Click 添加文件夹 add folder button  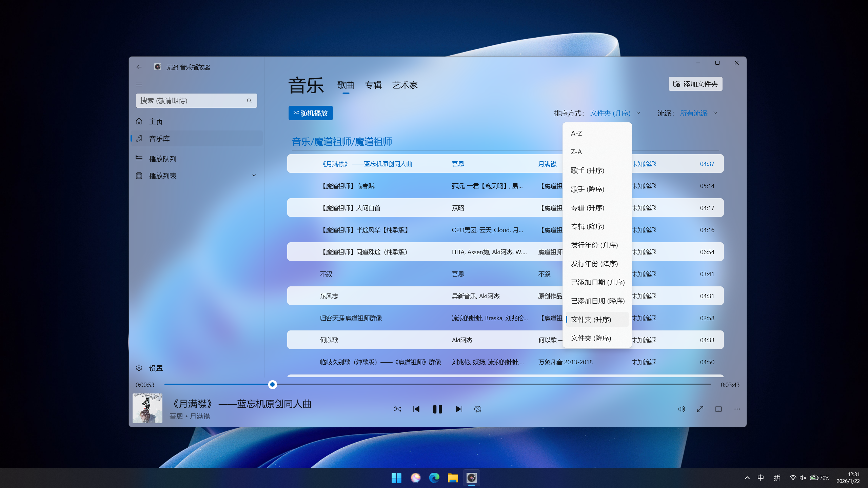click(x=695, y=84)
